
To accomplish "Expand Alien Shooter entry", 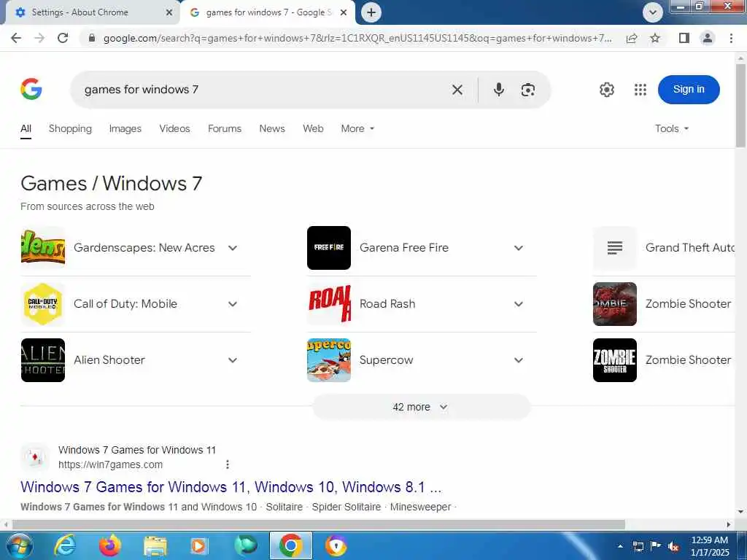I will tap(233, 360).
